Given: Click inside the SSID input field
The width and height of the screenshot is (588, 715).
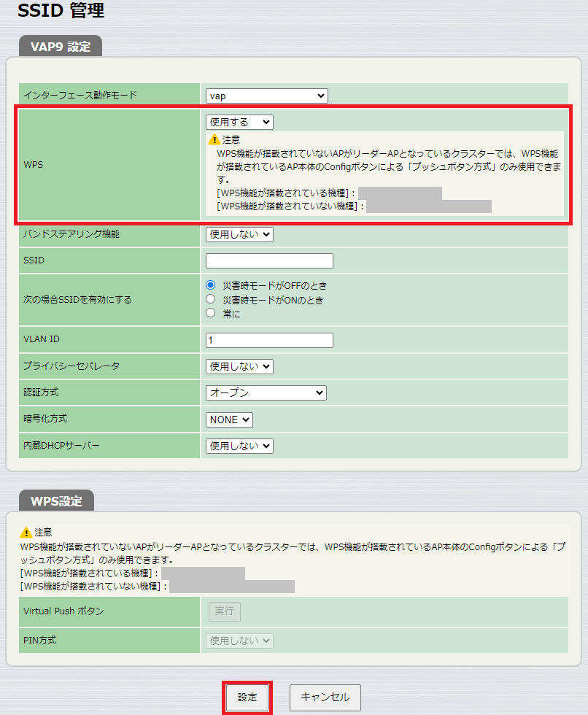Looking at the screenshot, I should (268, 260).
